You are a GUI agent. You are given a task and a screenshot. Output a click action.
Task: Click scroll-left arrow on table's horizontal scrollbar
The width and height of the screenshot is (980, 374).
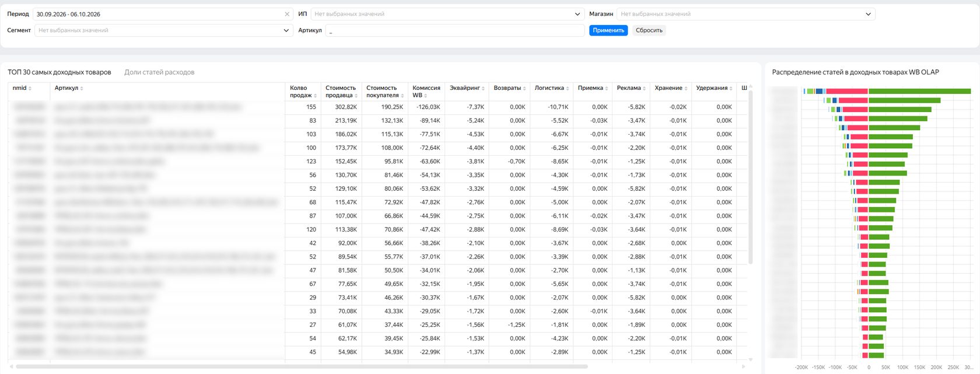point(11,366)
